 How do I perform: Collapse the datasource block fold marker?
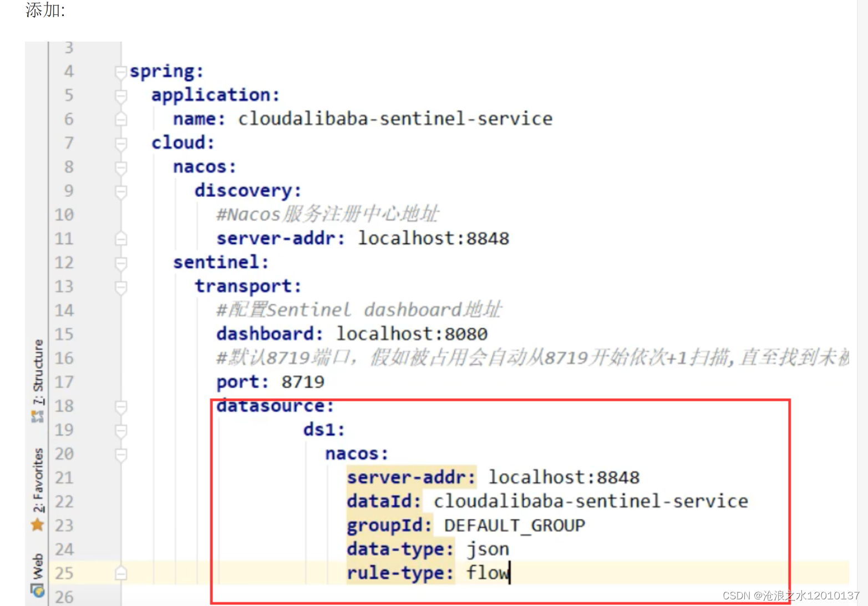[x=120, y=406]
